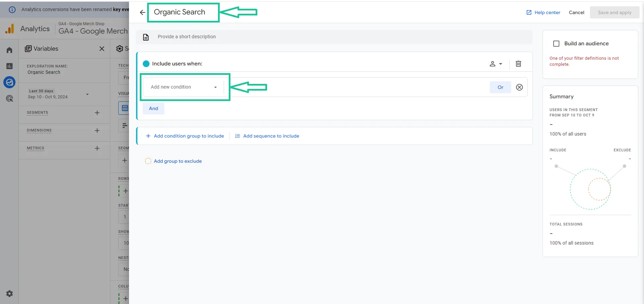Click the And button

point(154,108)
